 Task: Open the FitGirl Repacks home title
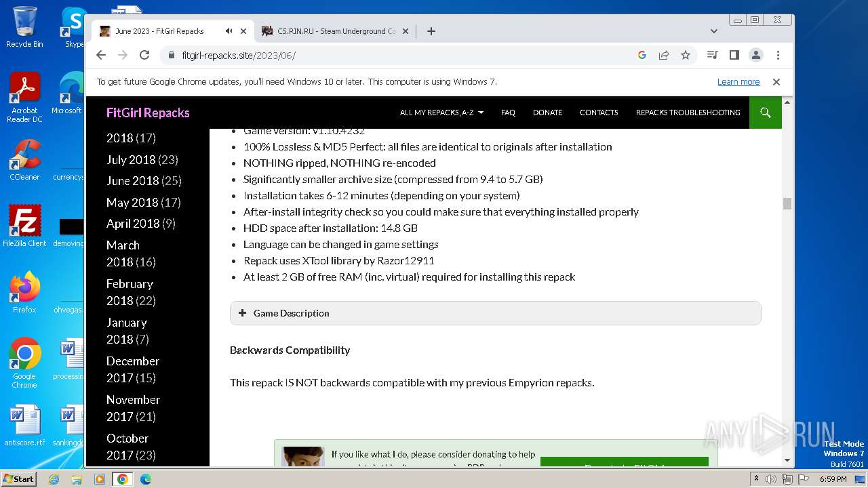(148, 113)
